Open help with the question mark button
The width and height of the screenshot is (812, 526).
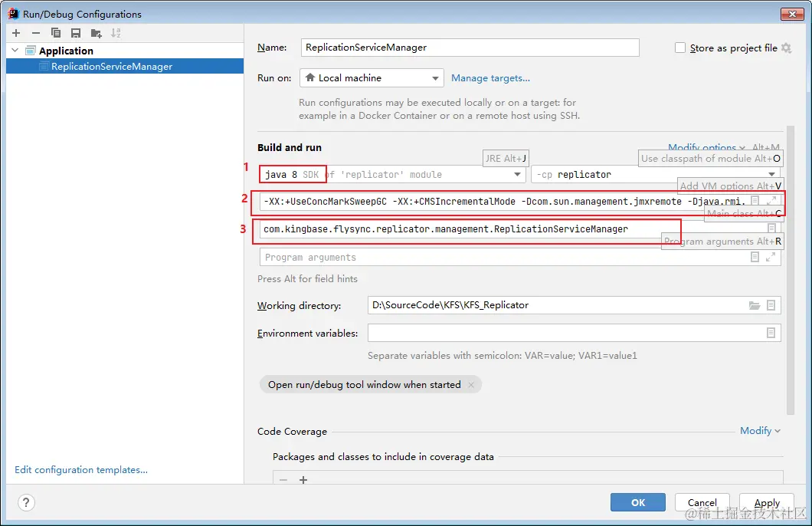click(26, 502)
